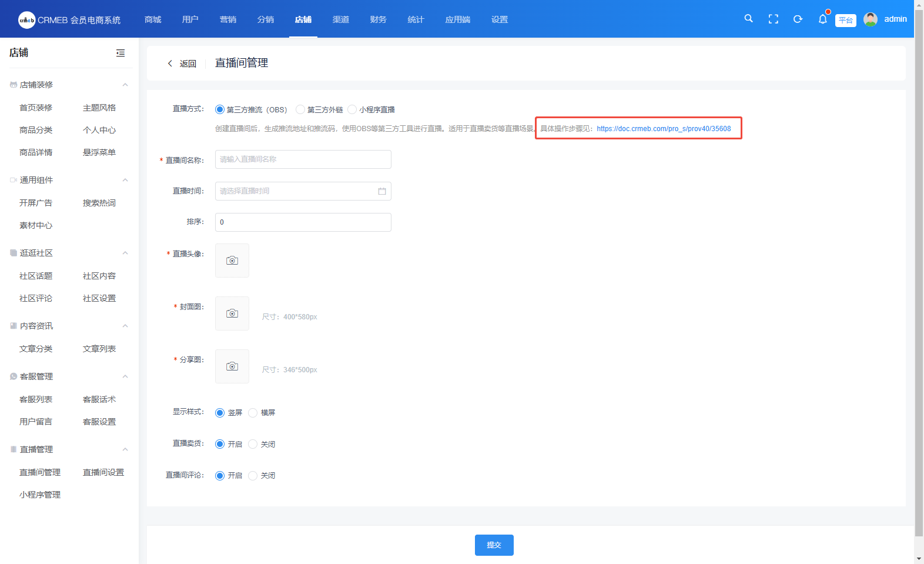Screen dimensions: 924x564
Task: Click the 直播间名称 input field
Action: pos(303,159)
